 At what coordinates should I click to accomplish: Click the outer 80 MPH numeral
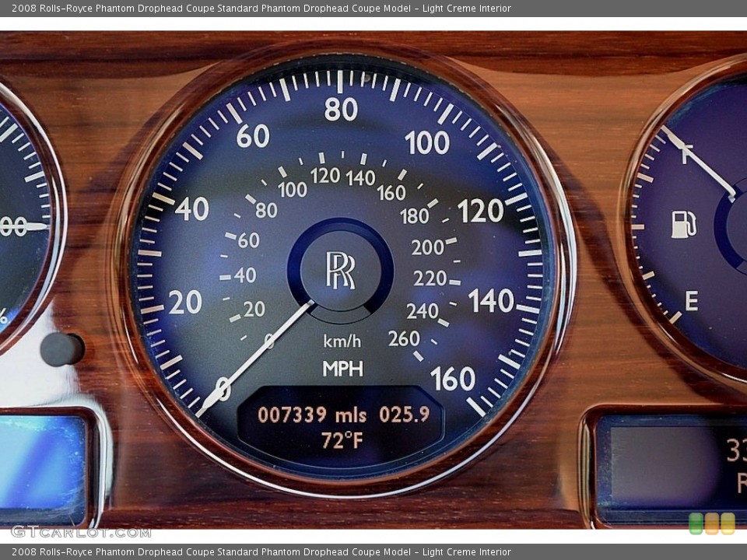click(341, 109)
